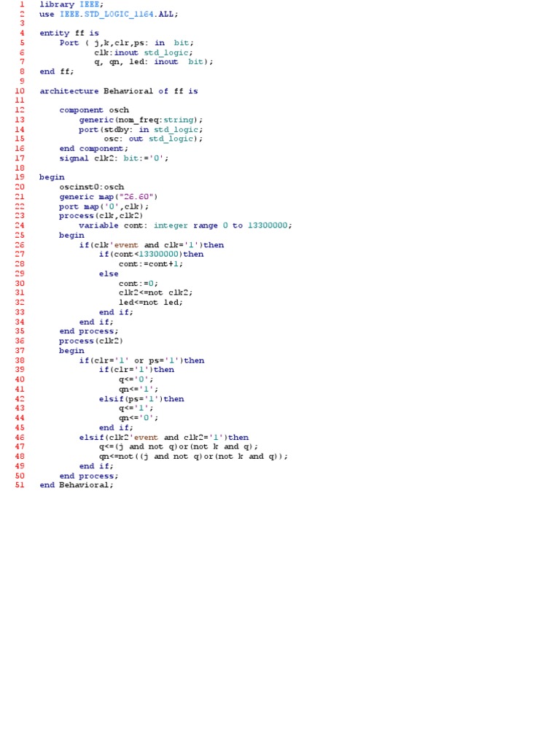Screen dimensions: 560x747
Task: Click the 'component osch' line
Action: [x=94, y=110]
